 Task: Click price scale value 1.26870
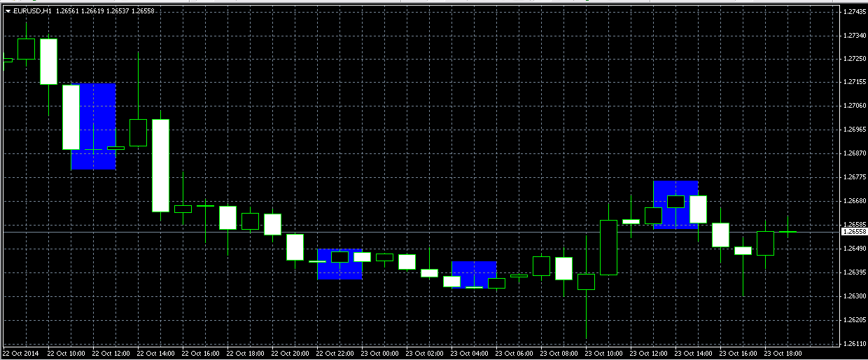pyautogui.click(x=855, y=153)
